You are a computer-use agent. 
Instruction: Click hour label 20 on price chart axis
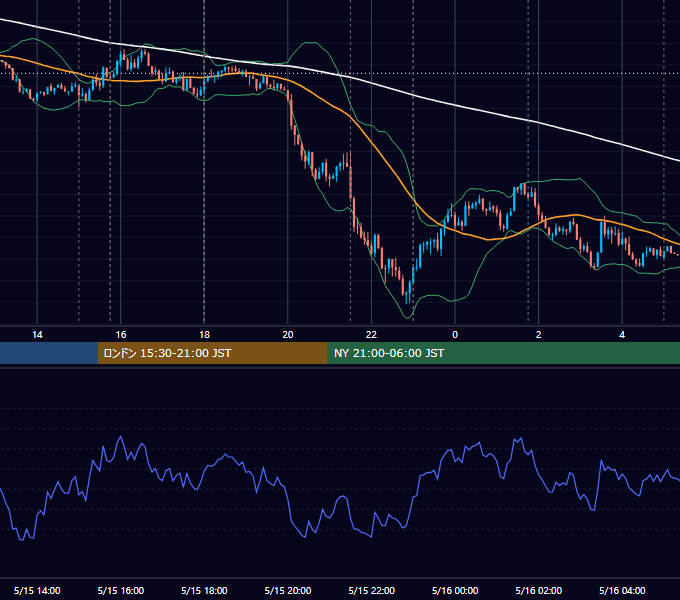[288, 335]
